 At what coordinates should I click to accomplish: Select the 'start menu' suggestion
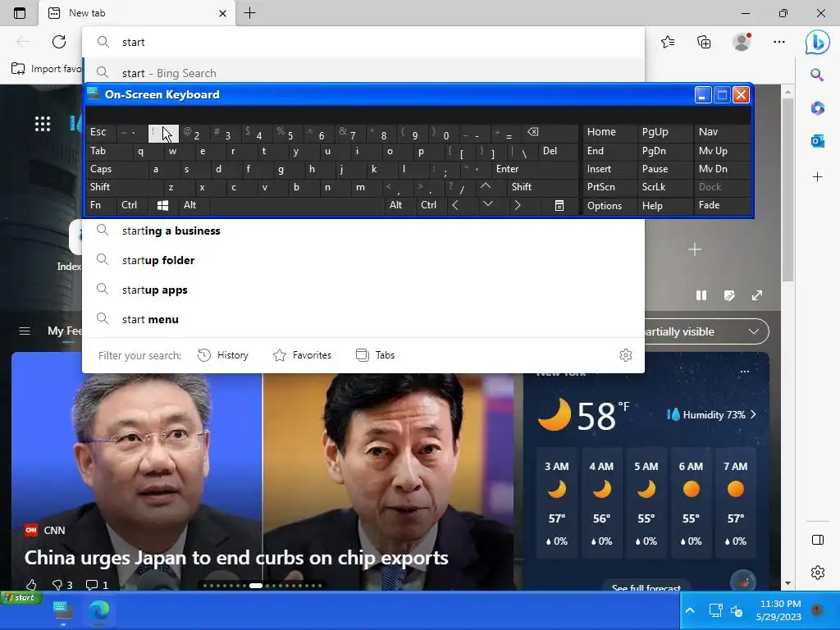pyautogui.click(x=363, y=319)
